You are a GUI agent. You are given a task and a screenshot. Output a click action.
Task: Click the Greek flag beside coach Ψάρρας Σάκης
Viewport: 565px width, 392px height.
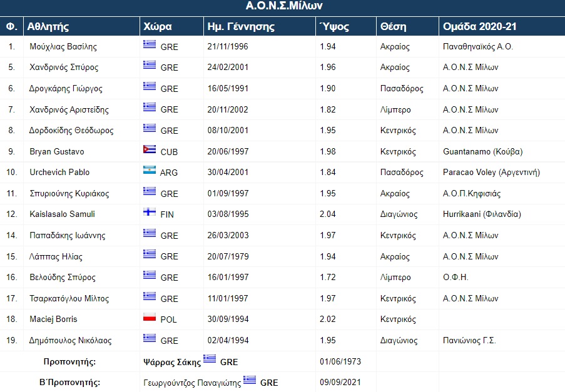pyautogui.click(x=210, y=359)
